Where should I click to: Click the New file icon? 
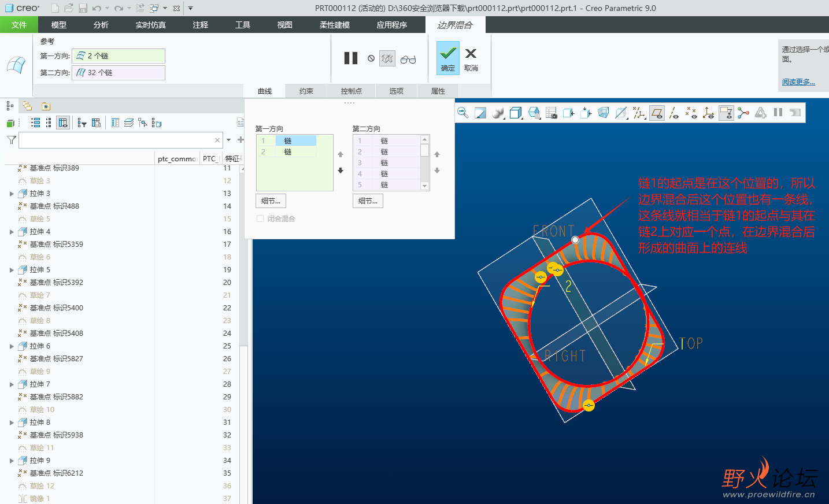click(x=55, y=8)
